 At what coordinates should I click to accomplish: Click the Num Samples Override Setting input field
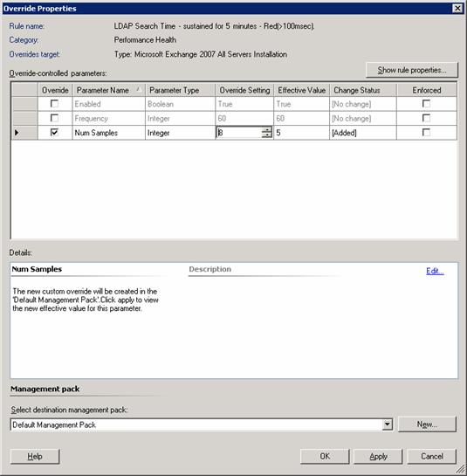click(239, 133)
